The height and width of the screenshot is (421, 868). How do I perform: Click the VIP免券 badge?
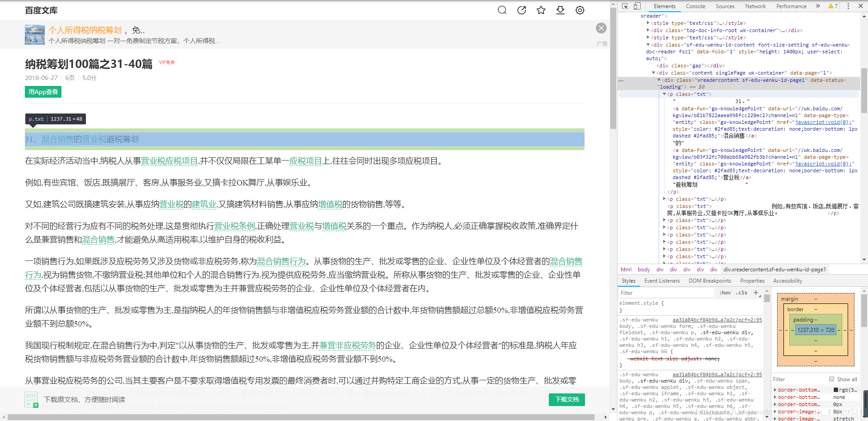[167, 62]
